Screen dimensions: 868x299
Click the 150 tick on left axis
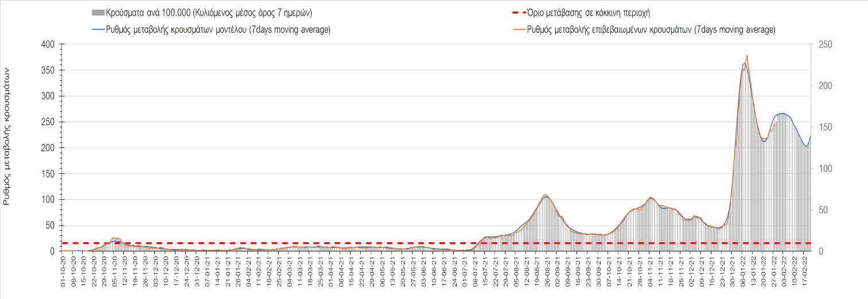pos(48,173)
